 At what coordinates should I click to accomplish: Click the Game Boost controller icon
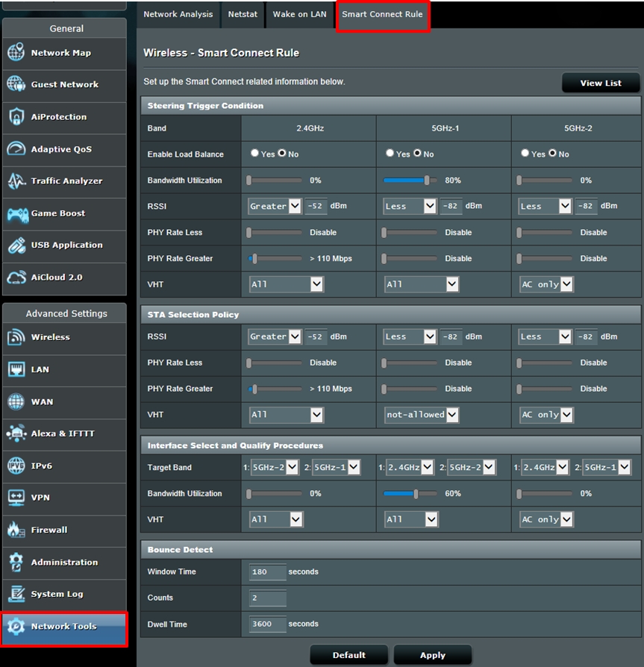click(17, 213)
